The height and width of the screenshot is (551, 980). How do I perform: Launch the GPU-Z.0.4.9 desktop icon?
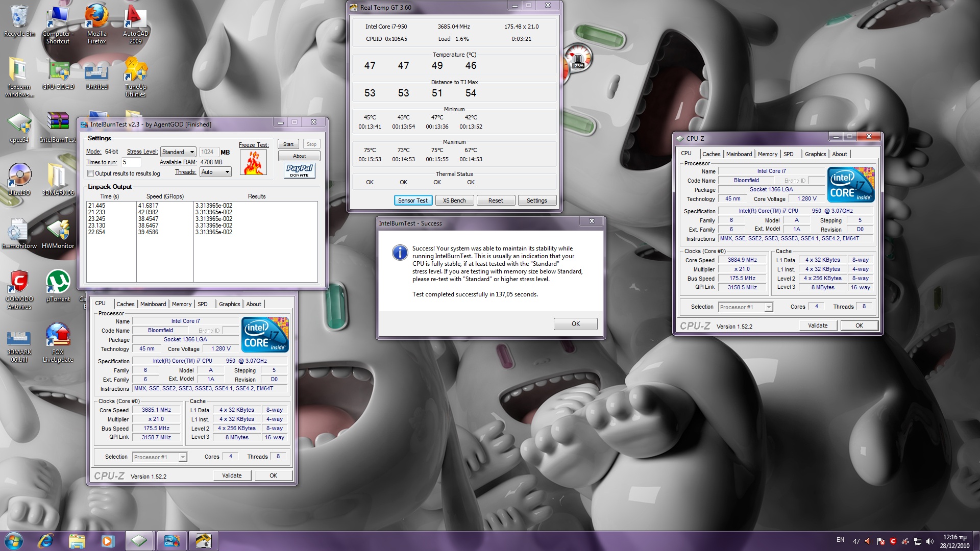click(x=58, y=74)
